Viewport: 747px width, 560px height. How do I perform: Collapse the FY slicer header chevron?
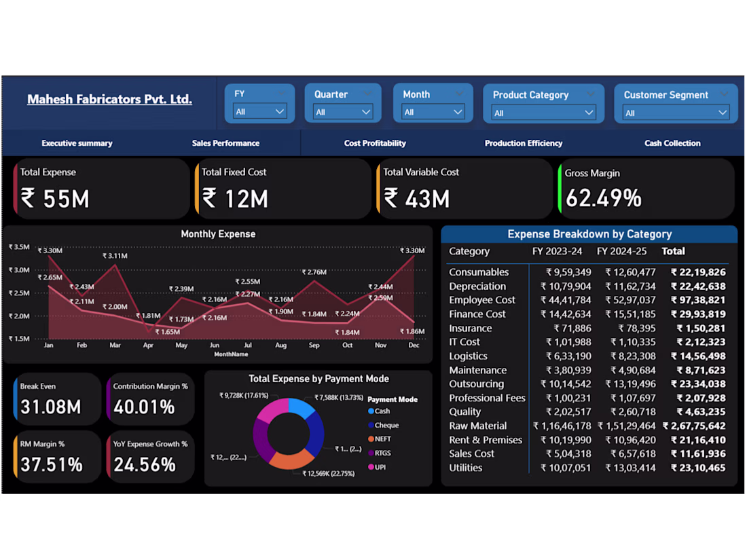pyautogui.click(x=282, y=94)
